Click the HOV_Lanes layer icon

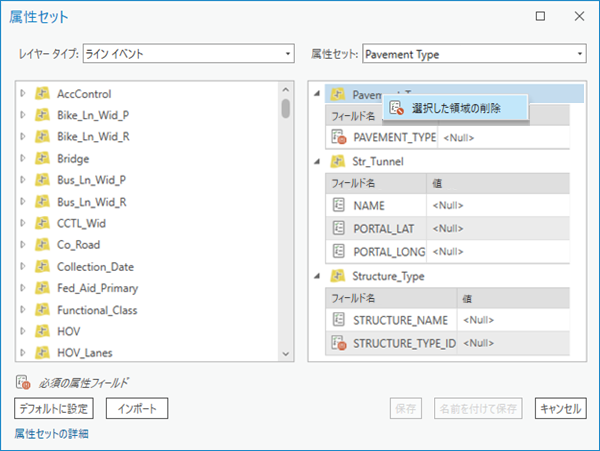tap(42, 352)
